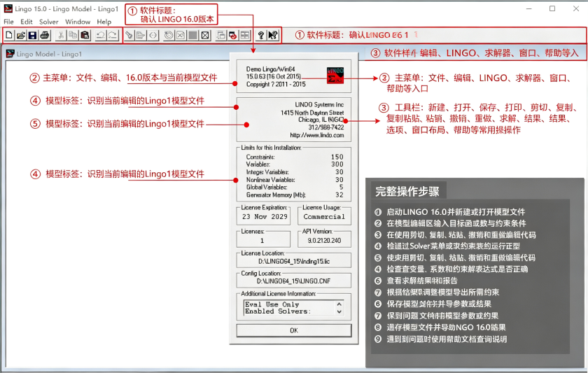Click the 'Eval Use Only' text line
Image resolution: width=588 pixels, height=373 pixels.
click(272, 304)
